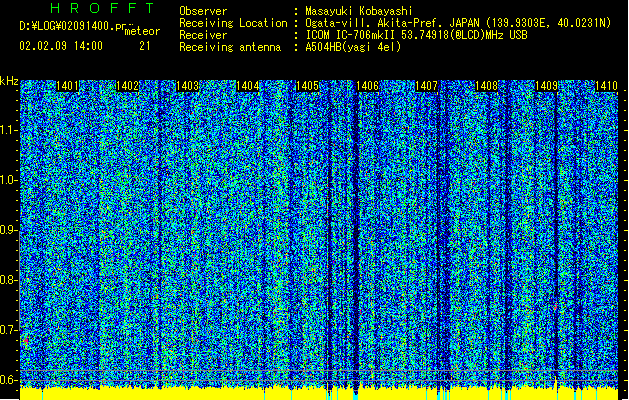Click the 1406 time marker
This screenshot has height=400, width=629.
[x=367, y=86]
